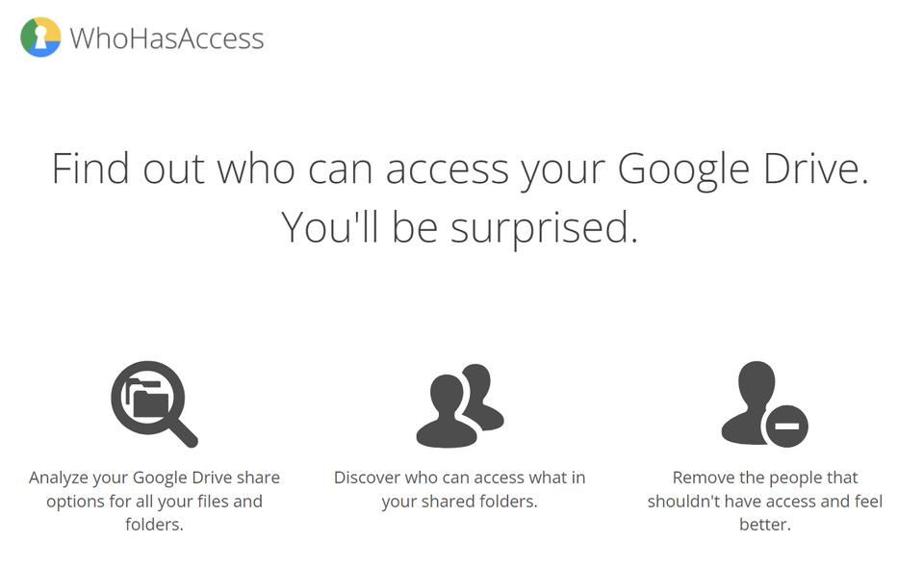Image resolution: width=924 pixels, height=569 pixels.
Task: Click the minus badge on remove-user icon
Action: point(786,426)
